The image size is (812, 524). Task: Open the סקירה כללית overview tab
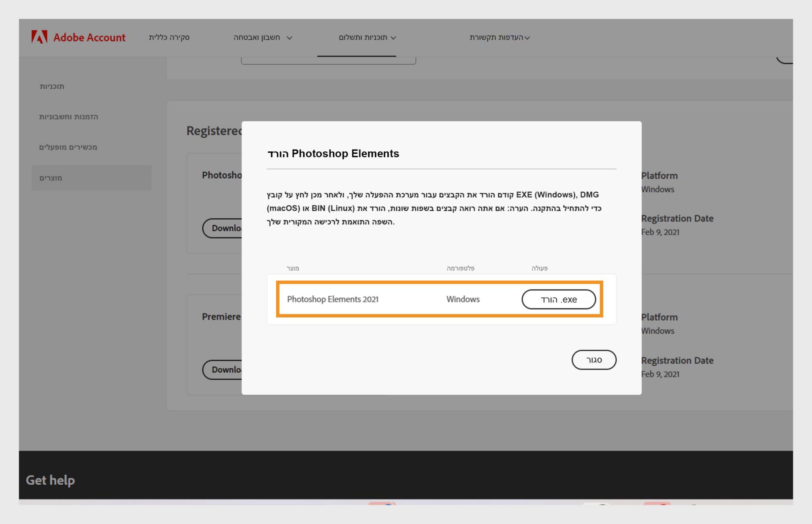(x=169, y=37)
